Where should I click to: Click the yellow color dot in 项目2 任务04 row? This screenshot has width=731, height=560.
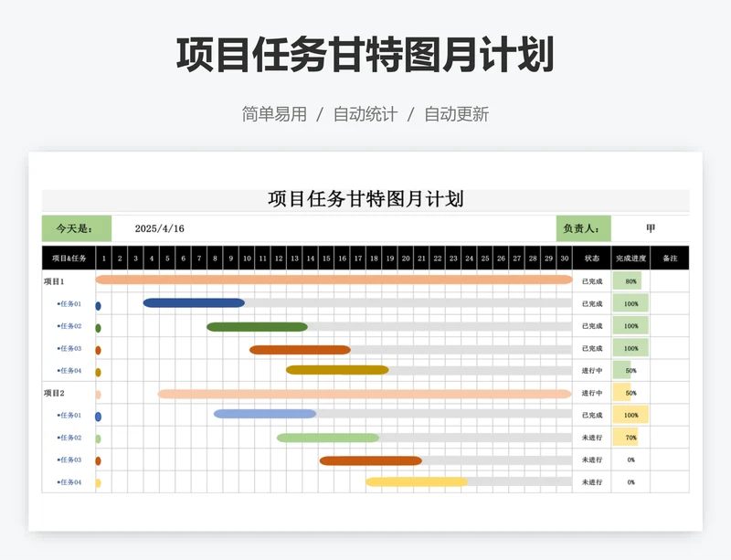click(x=99, y=483)
